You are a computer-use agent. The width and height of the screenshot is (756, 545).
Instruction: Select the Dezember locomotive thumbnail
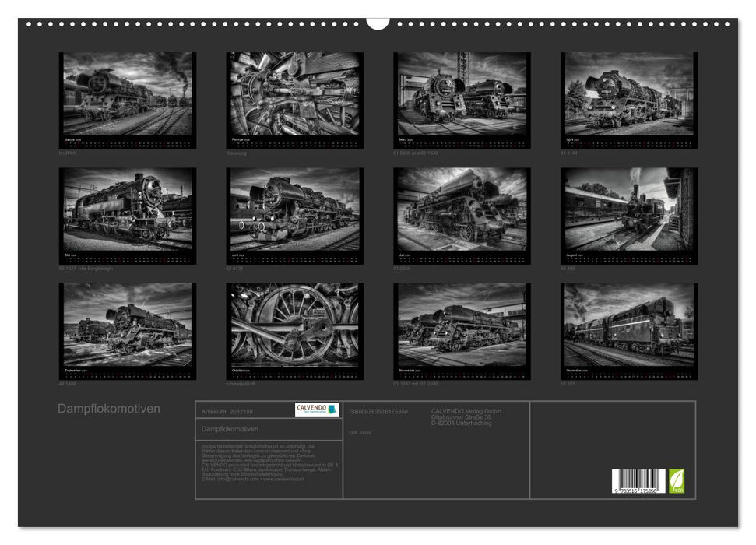[629, 325]
